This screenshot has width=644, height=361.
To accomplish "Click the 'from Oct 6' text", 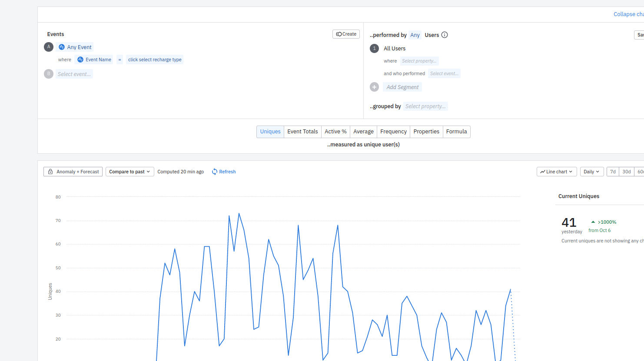I will [600, 230].
